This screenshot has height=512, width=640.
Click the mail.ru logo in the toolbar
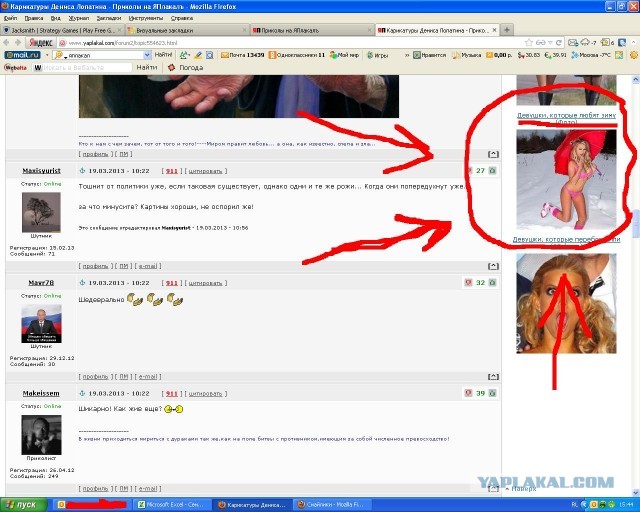22,55
